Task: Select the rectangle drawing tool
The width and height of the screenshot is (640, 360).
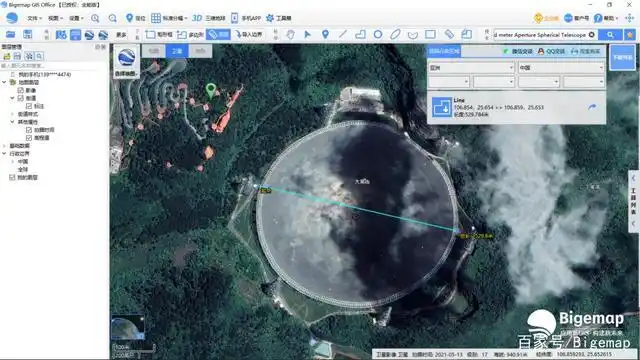Action: coord(430,35)
